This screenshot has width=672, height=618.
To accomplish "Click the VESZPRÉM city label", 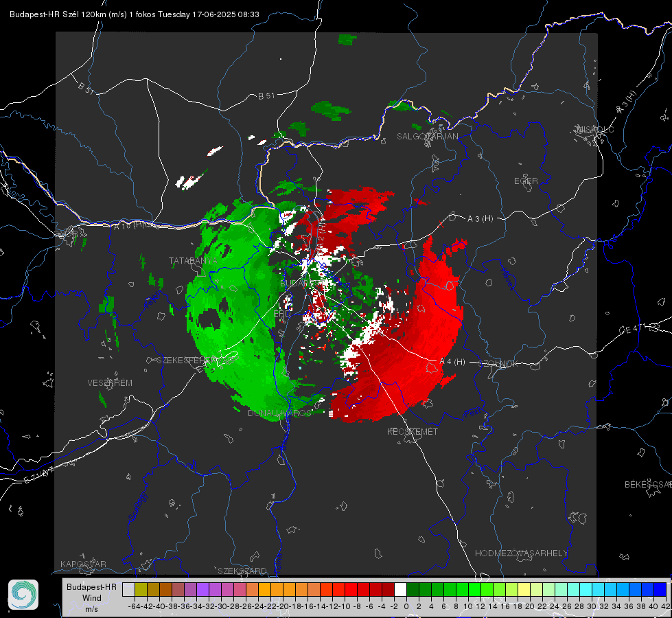I will [x=110, y=382].
